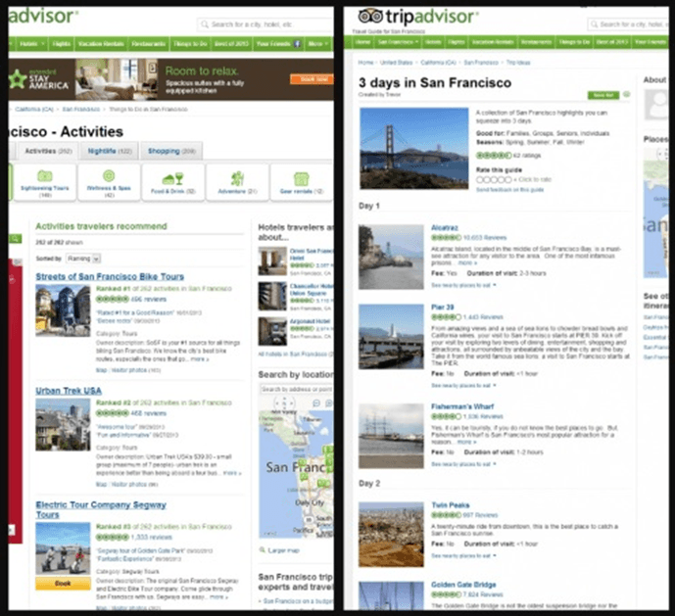The width and height of the screenshot is (675, 616).
Task: Click the Search by address map field
Action: (297, 389)
